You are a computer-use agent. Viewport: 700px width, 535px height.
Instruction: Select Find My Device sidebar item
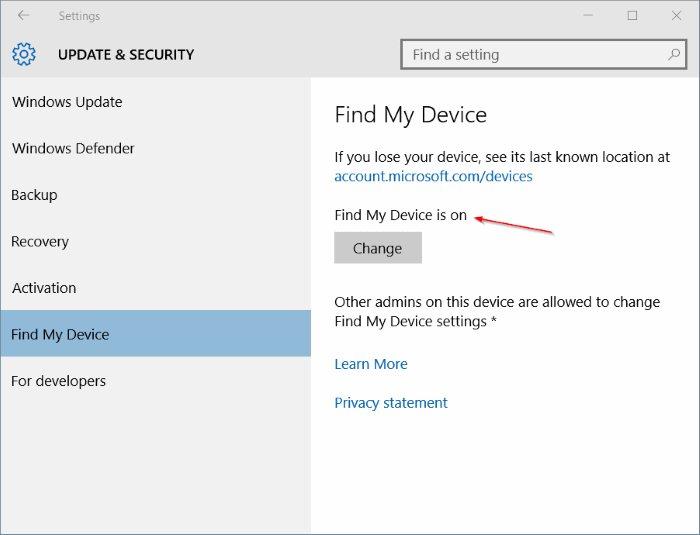tap(156, 334)
